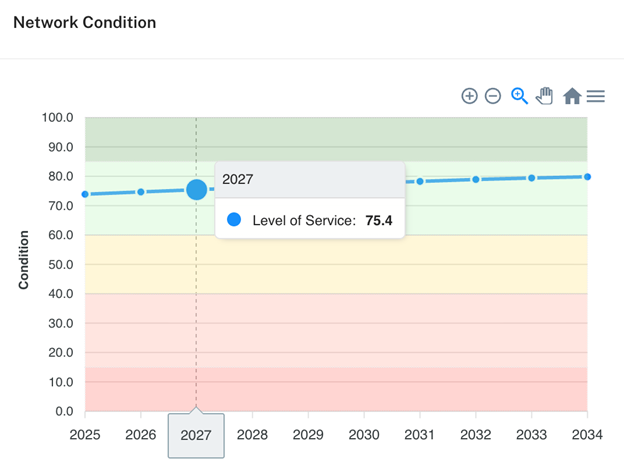Image resolution: width=624 pixels, height=469 pixels.
Task: Click the Network Condition title
Action: (x=84, y=22)
